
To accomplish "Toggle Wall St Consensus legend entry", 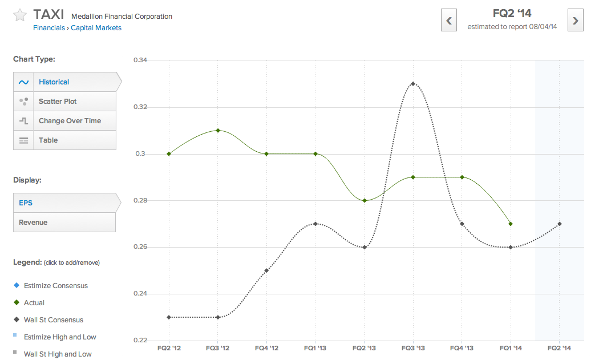I will coord(53,319).
